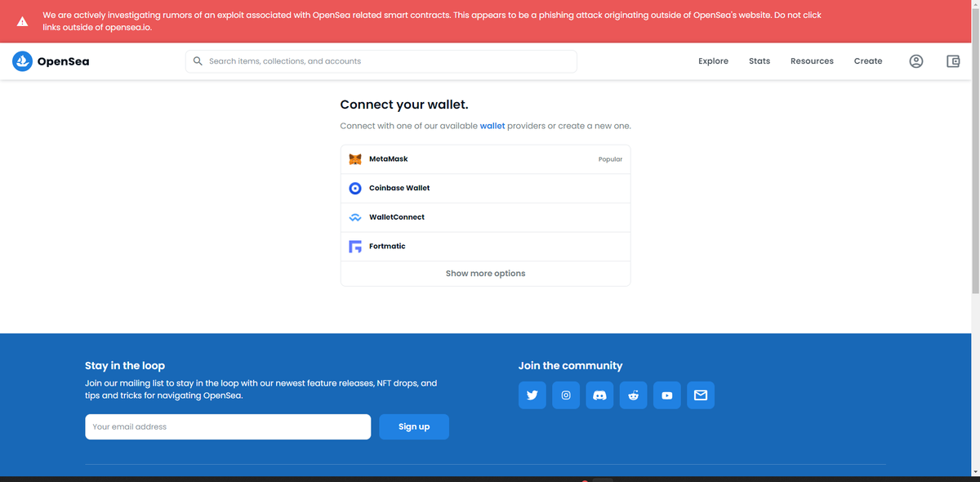
Task: Click the warning triangle in alert banner
Action: pyautogui.click(x=23, y=22)
